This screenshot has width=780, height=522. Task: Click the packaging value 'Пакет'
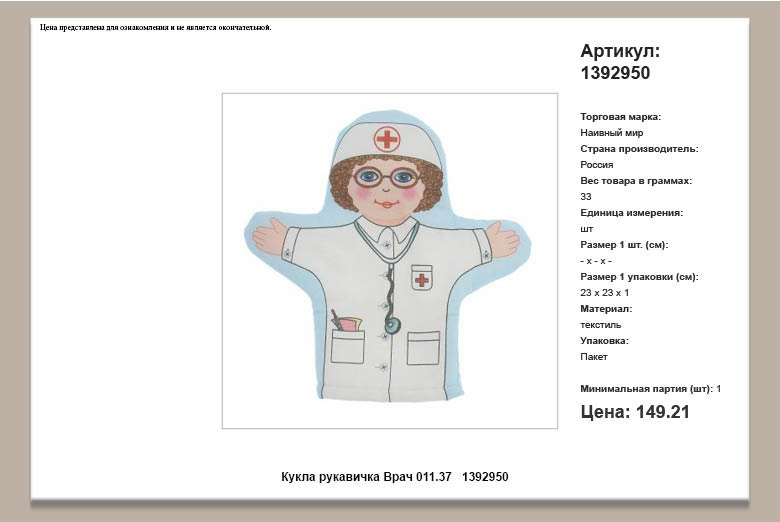593,357
